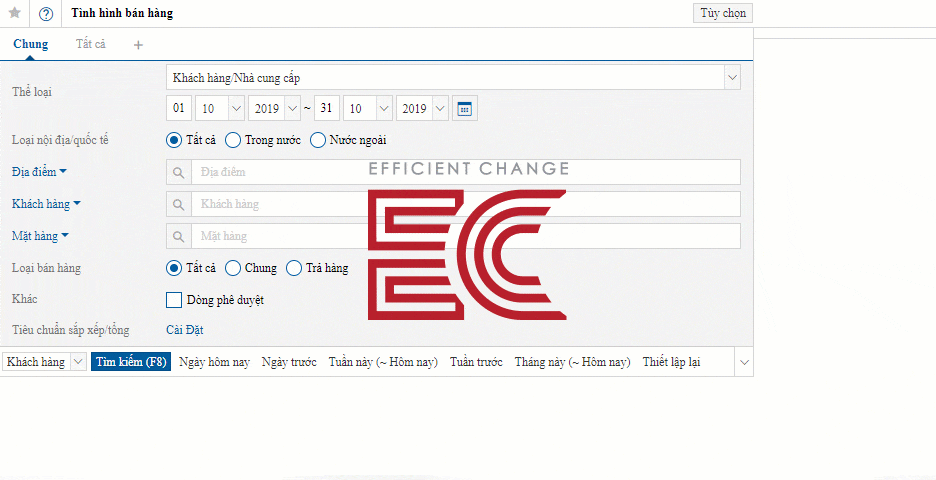The width and height of the screenshot is (936, 480).
Task: Select Tất cả for Loại bán hàng
Action: pos(174,268)
